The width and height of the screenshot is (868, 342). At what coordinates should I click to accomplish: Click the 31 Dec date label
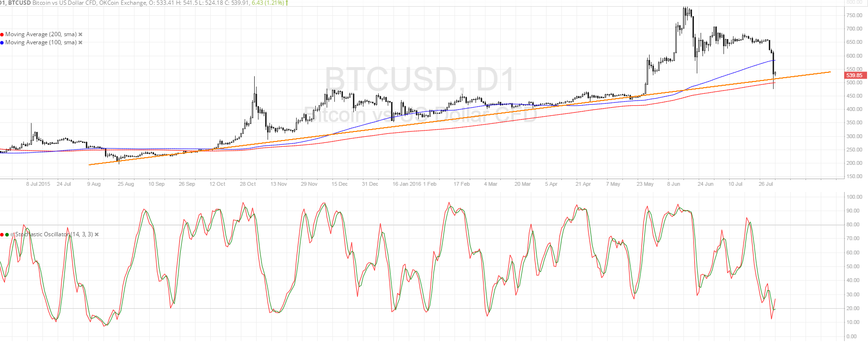point(370,184)
